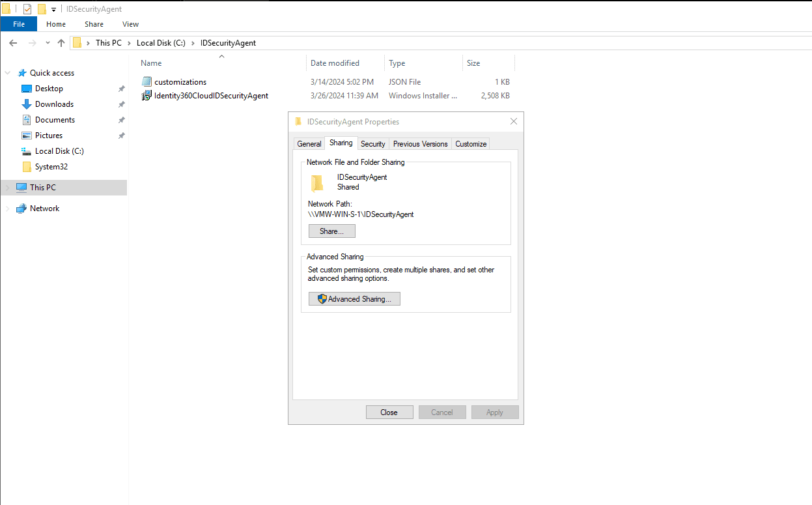Open Advanced Sharing... settings
This screenshot has height=505, width=812.
pyautogui.click(x=354, y=299)
